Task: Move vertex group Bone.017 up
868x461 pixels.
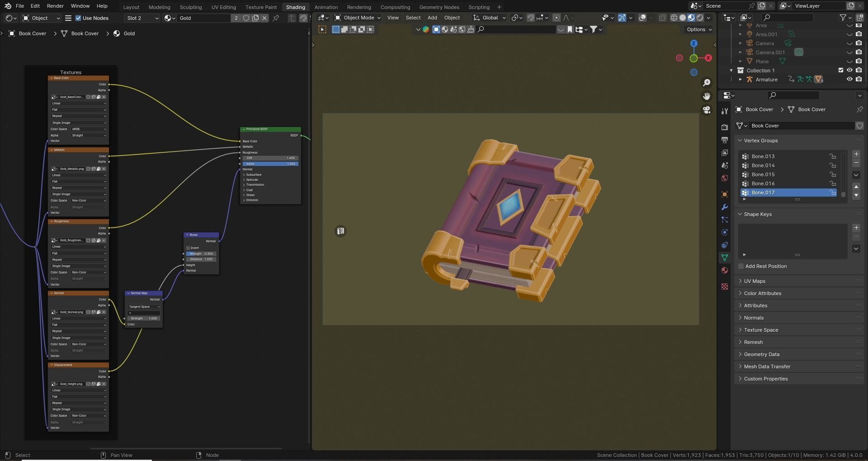Action: click(x=856, y=187)
